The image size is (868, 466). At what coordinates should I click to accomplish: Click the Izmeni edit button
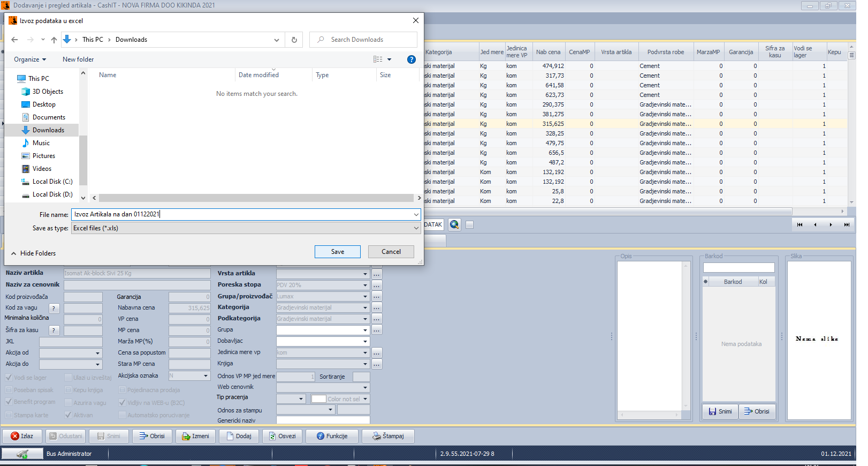point(195,436)
